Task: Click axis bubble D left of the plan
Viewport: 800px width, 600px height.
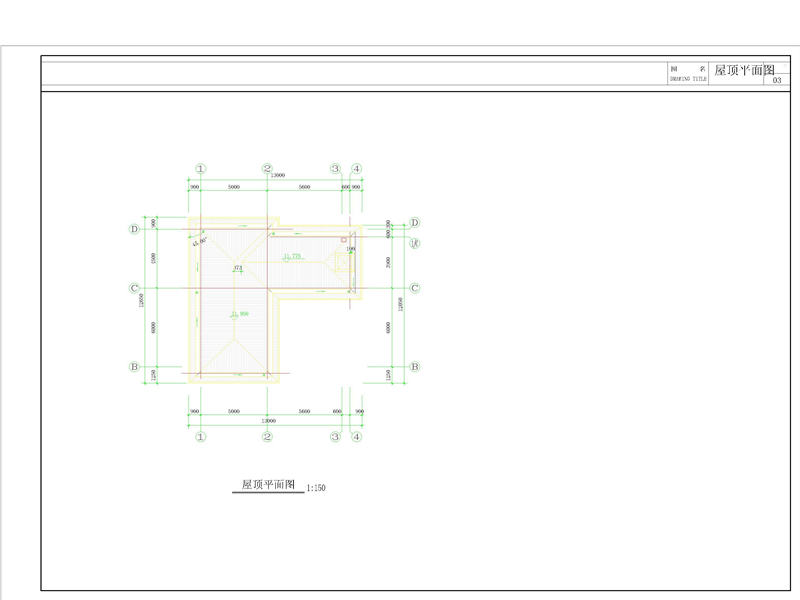Action: coord(134,228)
